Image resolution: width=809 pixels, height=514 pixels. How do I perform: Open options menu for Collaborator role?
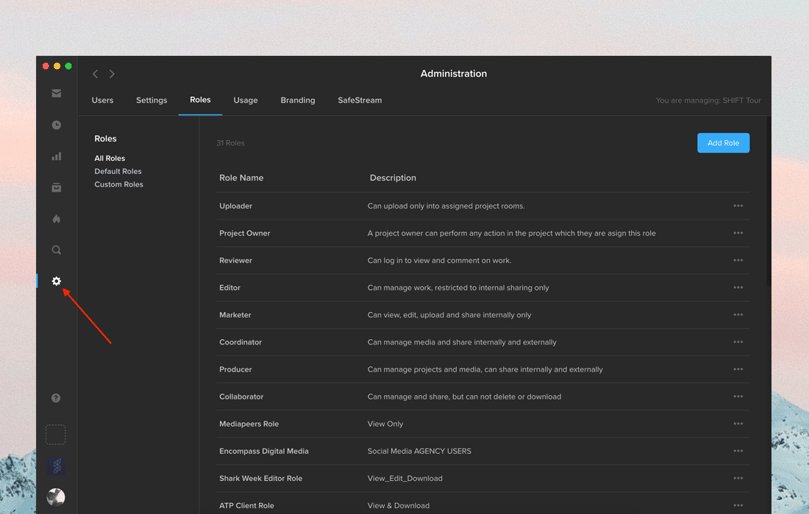click(738, 396)
